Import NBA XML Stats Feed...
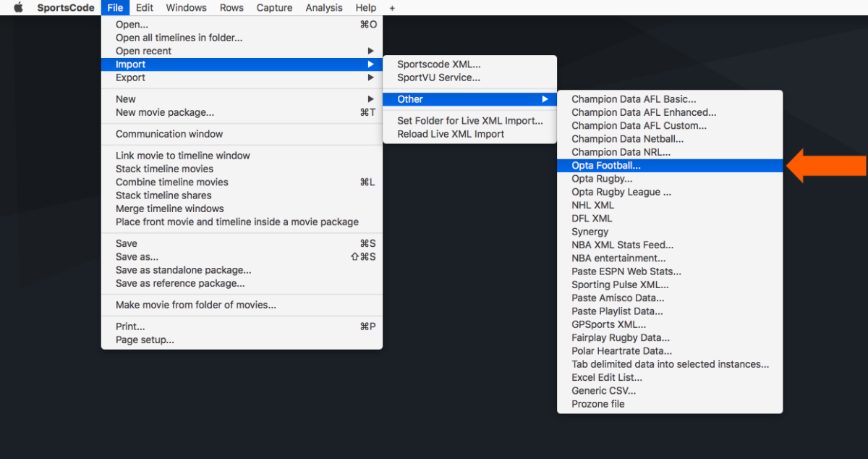Screen dimensions: 868x459 tap(670, 245)
